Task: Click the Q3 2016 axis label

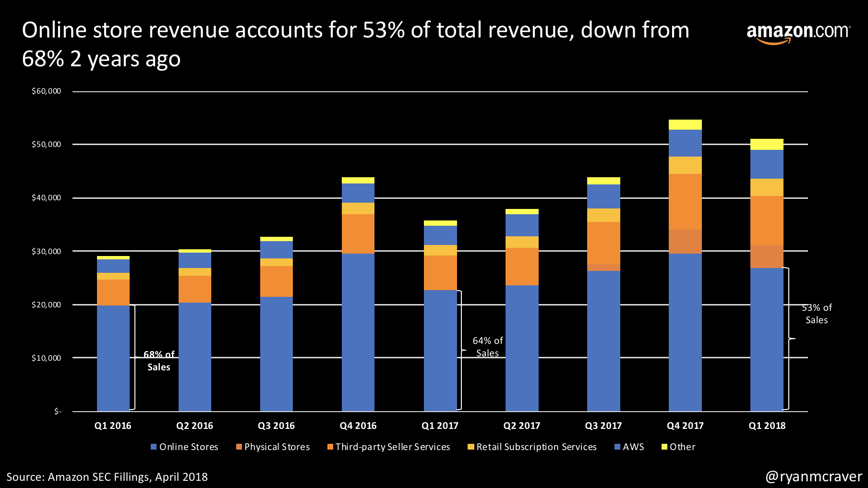Action: [x=276, y=426]
